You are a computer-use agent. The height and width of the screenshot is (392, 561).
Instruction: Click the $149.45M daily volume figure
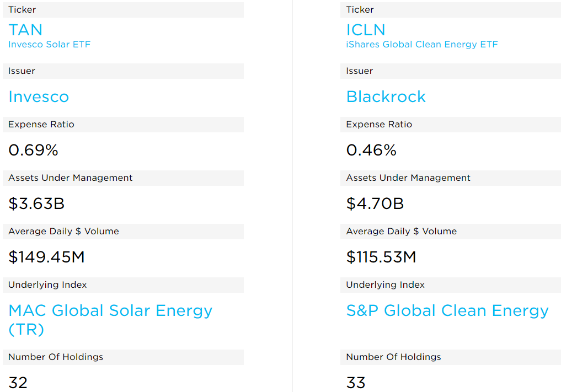tap(46, 257)
